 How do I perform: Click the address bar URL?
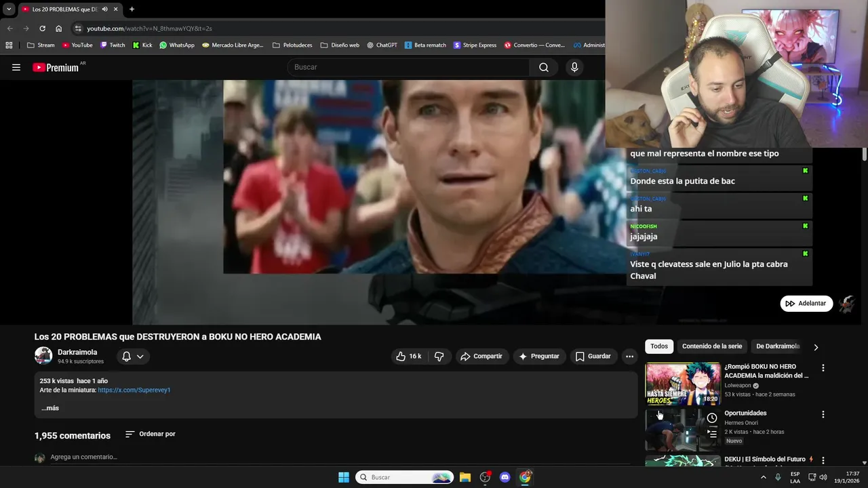coord(149,28)
